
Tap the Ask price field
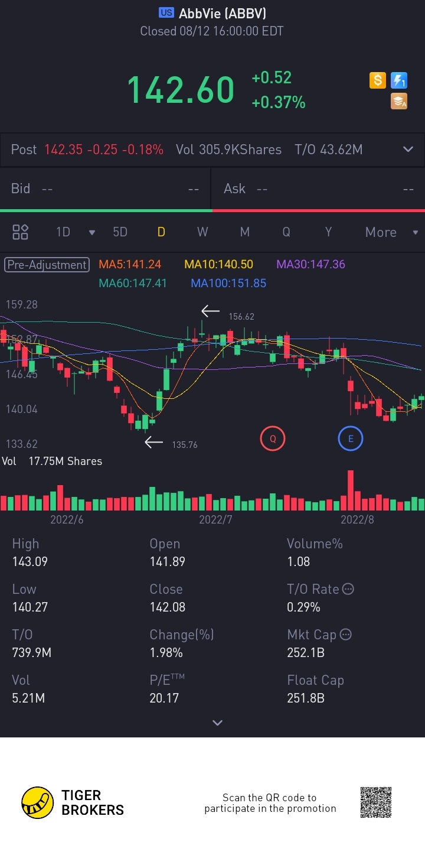[x=319, y=189]
